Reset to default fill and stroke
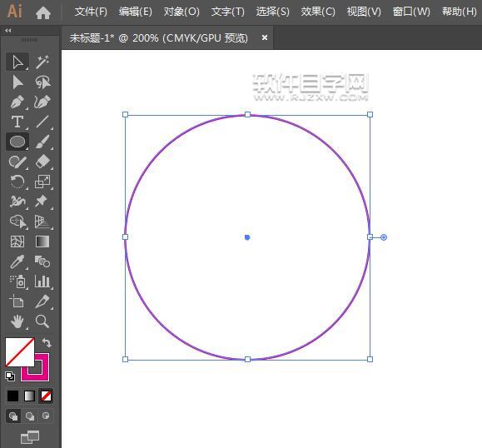The image size is (482, 448). point(10,376)
